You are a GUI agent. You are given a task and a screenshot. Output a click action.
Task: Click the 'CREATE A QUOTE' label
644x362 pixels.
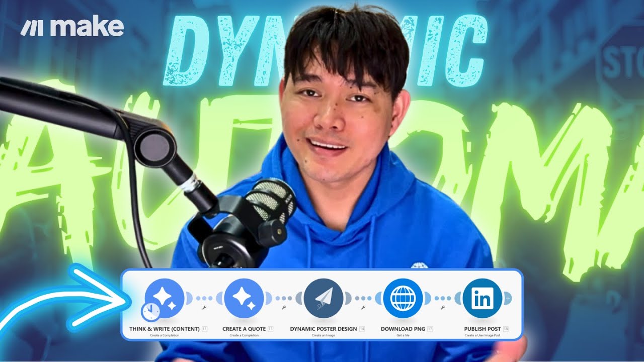244,329
